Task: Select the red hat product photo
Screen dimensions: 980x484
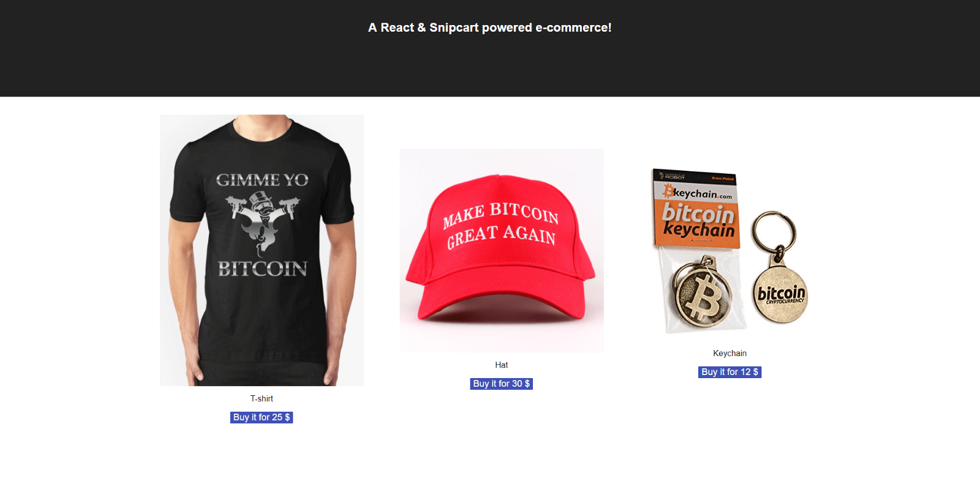Action: (x=502, y=250)
